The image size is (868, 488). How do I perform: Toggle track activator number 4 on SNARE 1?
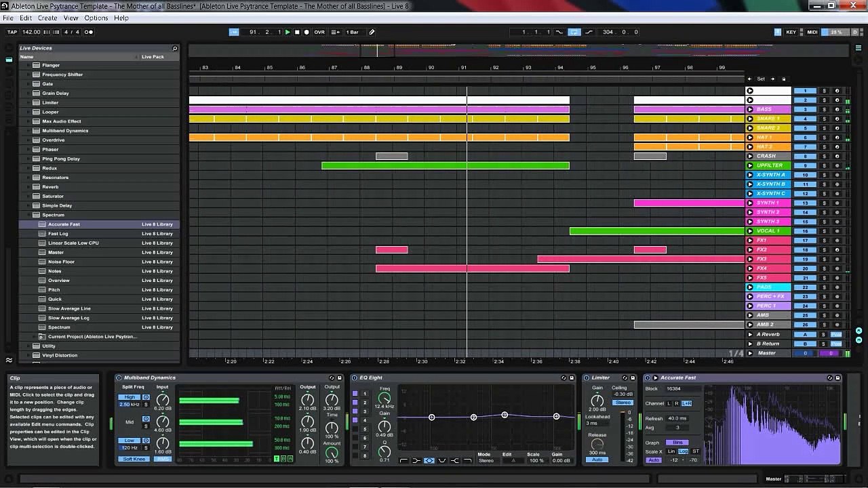(x=806, y=119)
